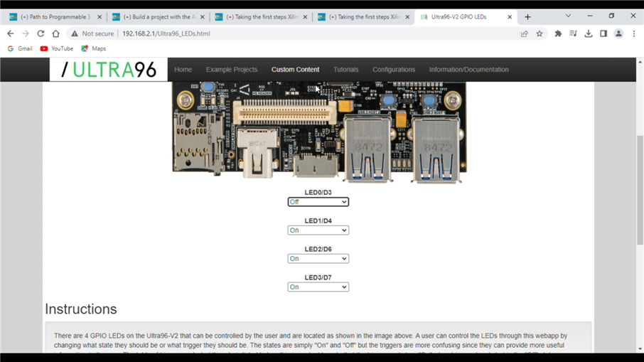Open the Extensions puzzle icon
The height and width of the screenshot is (362, 644).
(558, 33)
